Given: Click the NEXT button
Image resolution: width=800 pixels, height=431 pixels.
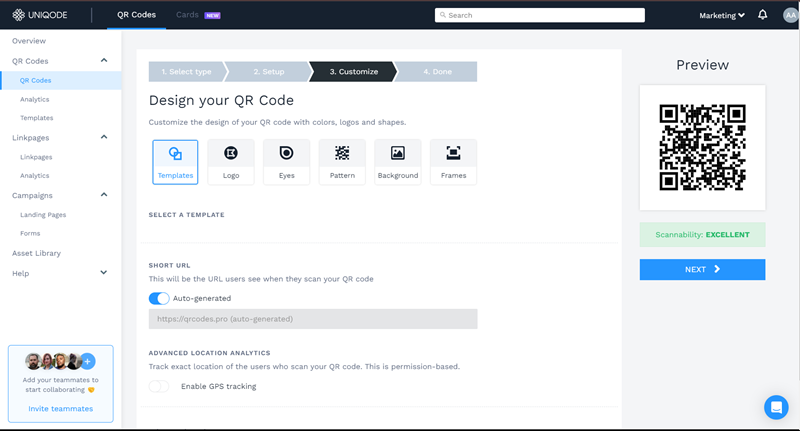Looking at the screenshot, I should [x=702, y=269].
